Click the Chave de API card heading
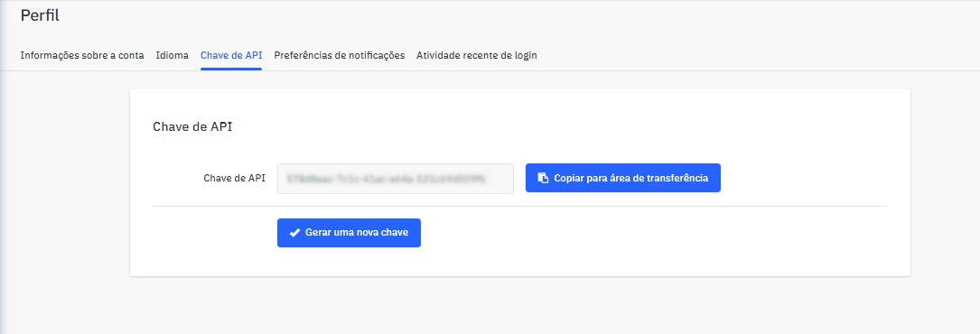 coord(192,126)
